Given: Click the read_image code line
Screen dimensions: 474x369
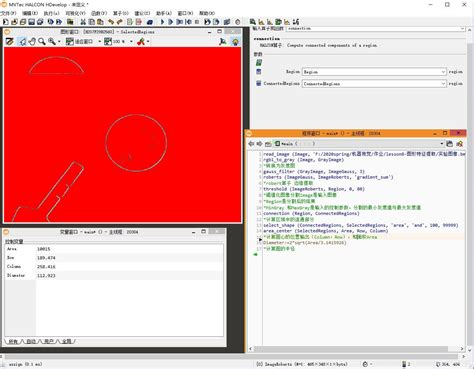Looking at the screenshot, I should (x=364, y=154).
